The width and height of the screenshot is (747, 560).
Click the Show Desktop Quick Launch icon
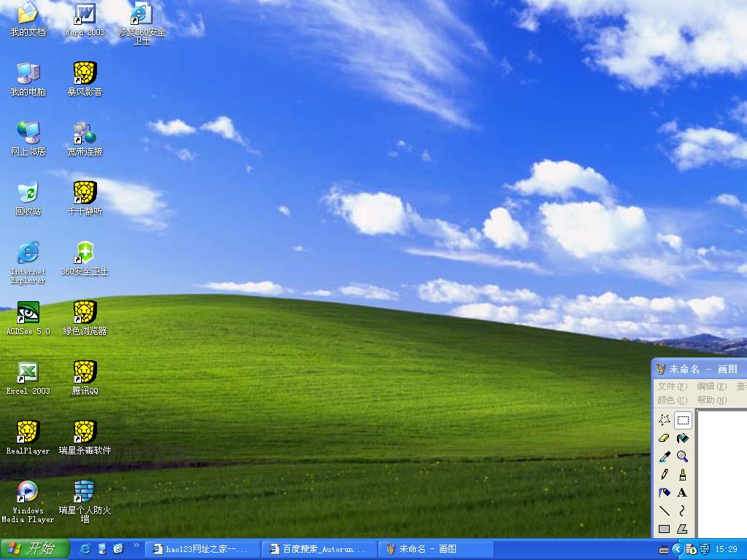(x=102, y=549)
